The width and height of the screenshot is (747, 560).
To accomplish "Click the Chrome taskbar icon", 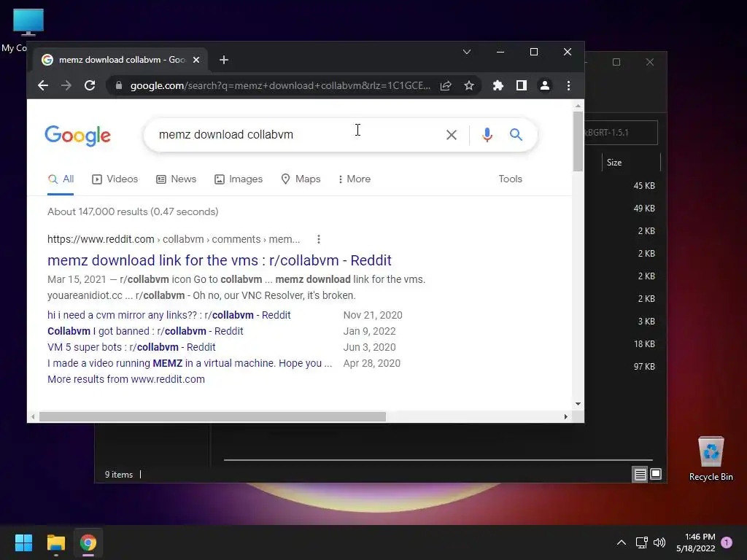I will coord(88,542).
